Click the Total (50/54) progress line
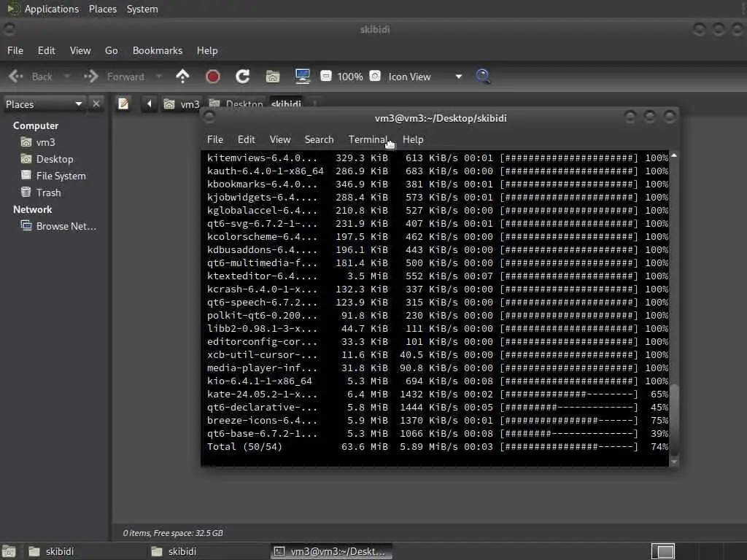 [x=438, y=447]
